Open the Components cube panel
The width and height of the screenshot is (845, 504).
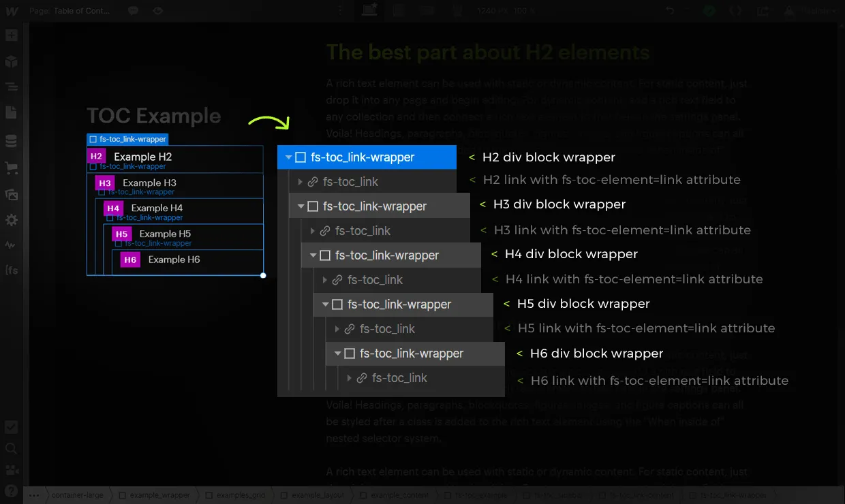point(11,61)
